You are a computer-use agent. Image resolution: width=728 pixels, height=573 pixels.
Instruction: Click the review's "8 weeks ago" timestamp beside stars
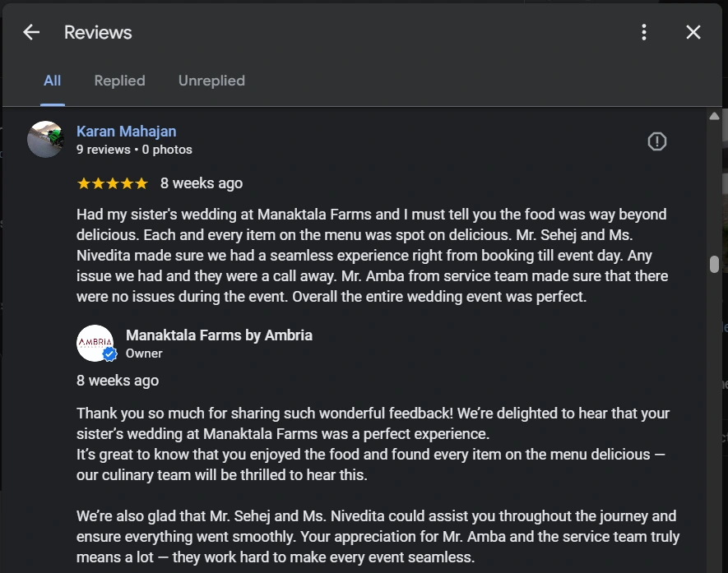(x=202, y=183)
